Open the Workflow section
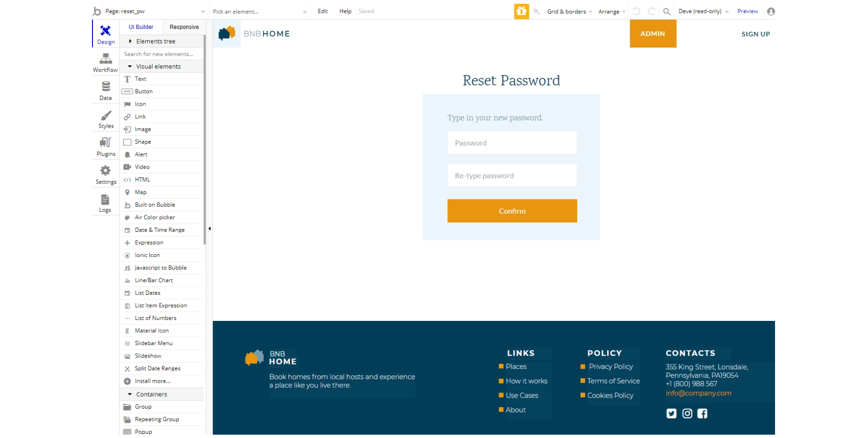The image size is (868, 438). (105, 63)
